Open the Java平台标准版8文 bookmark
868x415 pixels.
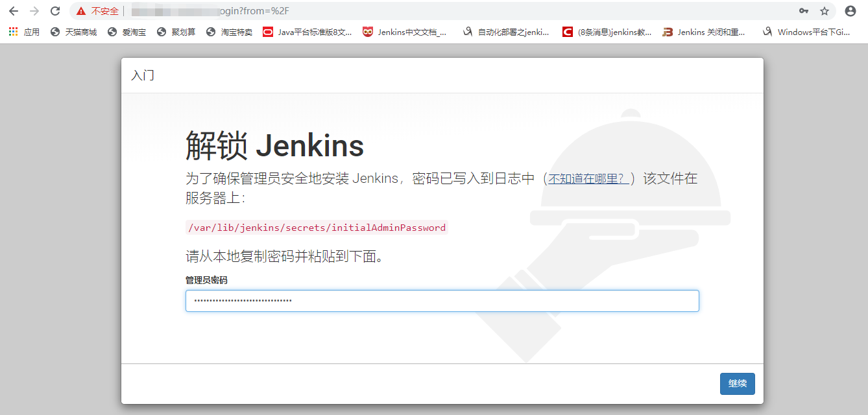pyautogui.click(x=307, y=32)
